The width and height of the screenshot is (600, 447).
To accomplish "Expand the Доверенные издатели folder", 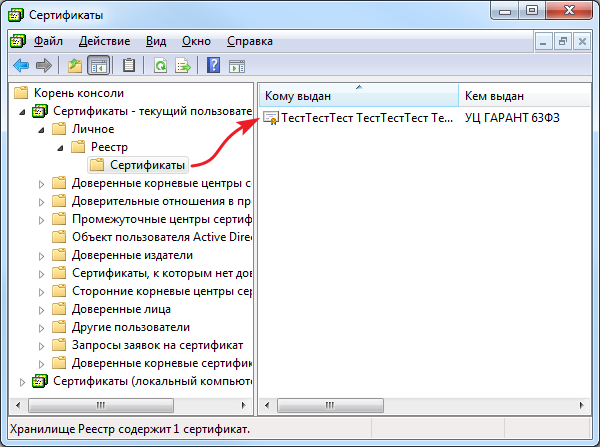I will [x=41, y=255].
